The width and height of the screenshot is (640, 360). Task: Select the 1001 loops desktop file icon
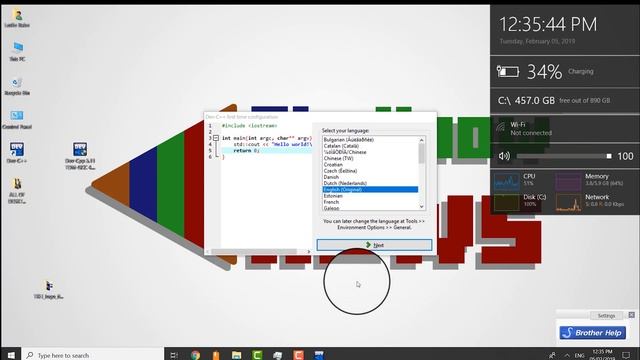[x=49, y=289]
